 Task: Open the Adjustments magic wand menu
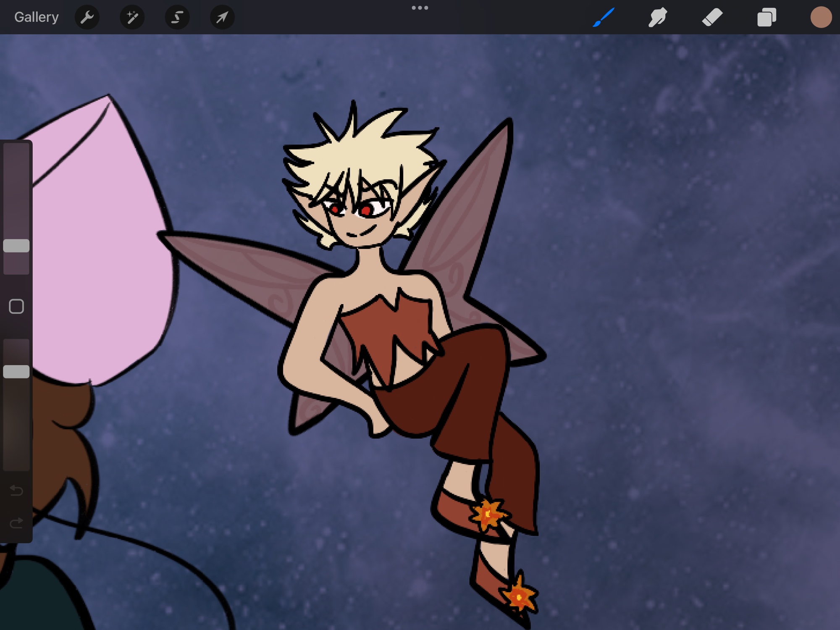132,17
